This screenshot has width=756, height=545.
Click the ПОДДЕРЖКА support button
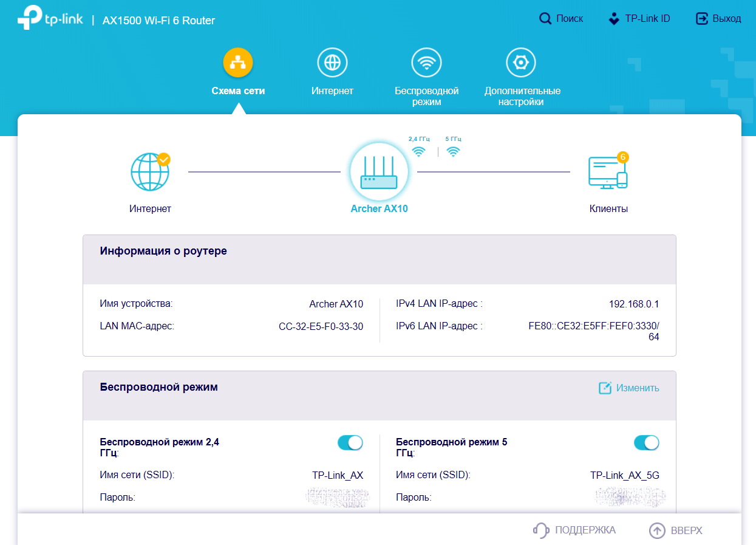pyautogui.click(x=574, y=530)
